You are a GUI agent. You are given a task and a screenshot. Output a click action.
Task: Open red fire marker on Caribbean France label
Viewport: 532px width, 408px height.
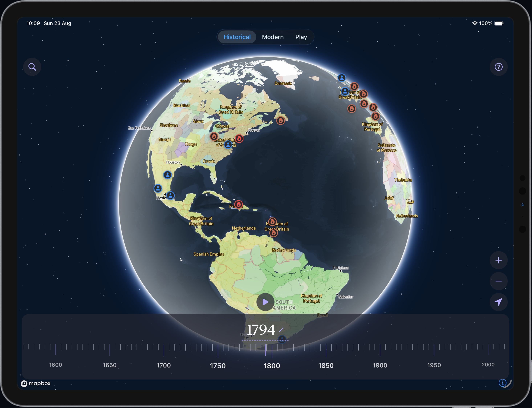click(238, 204)
